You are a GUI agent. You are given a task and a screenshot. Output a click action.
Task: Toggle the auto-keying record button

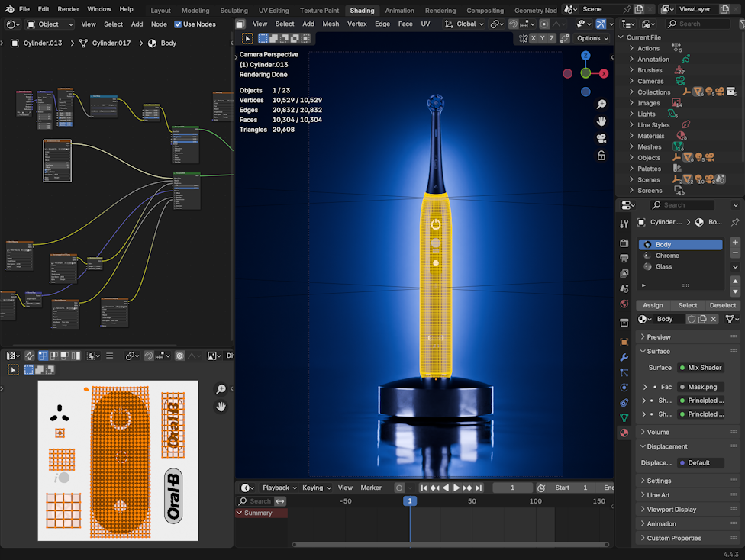tap(399, 488)
